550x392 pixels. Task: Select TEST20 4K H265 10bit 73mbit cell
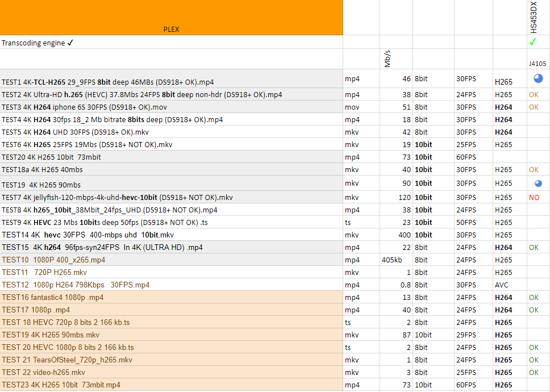click(171, 157)
